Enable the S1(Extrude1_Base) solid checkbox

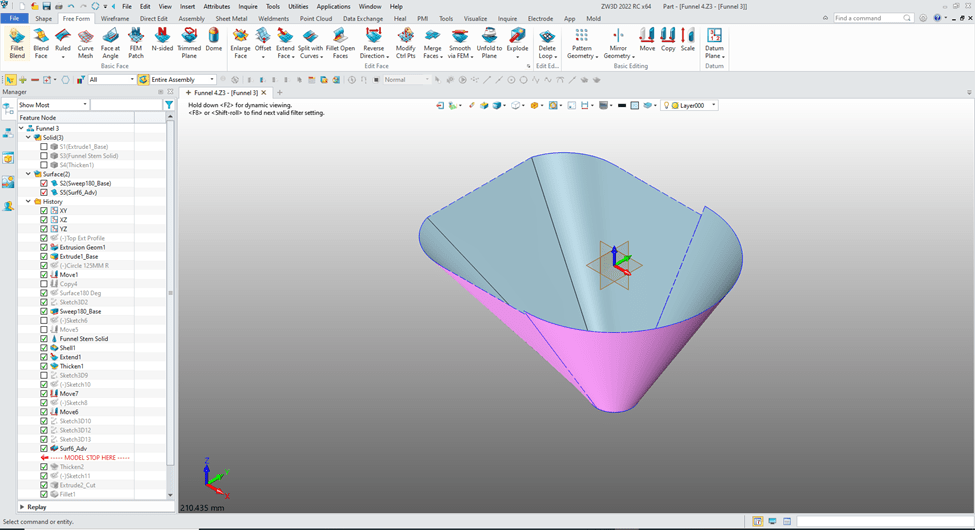[44, 147]
